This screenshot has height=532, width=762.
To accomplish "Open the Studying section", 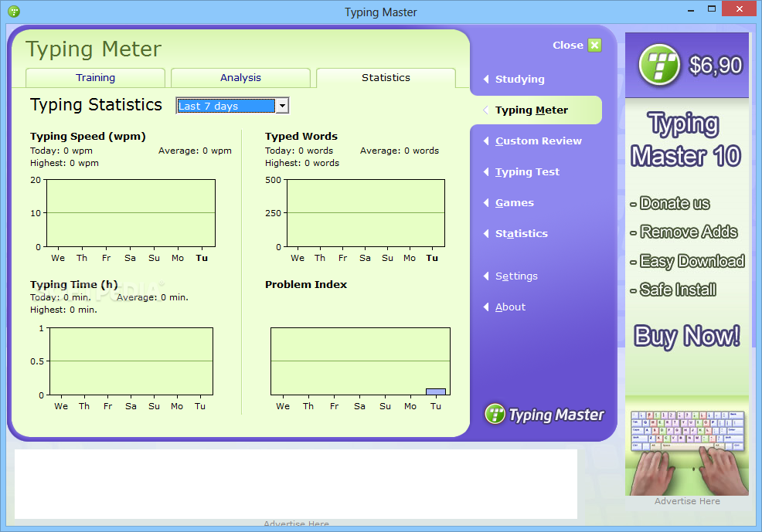I will 519,79.
